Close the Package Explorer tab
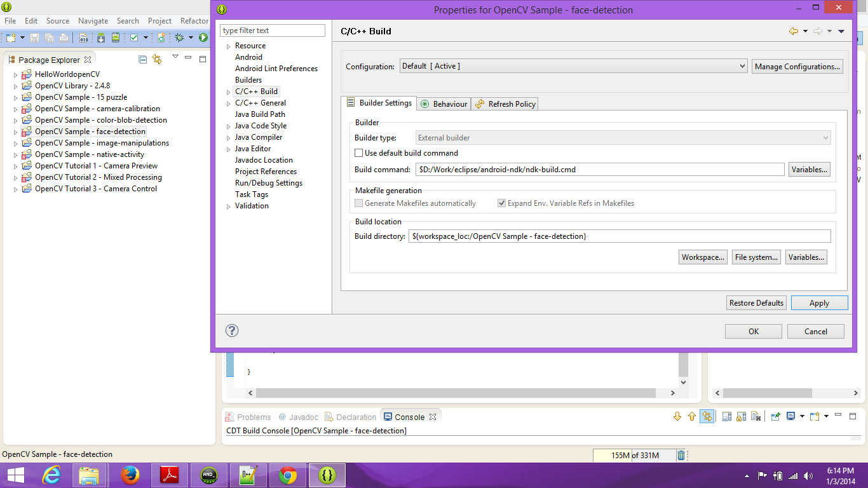The width and height of the screenshot is (868, 488). click(88, 60)
